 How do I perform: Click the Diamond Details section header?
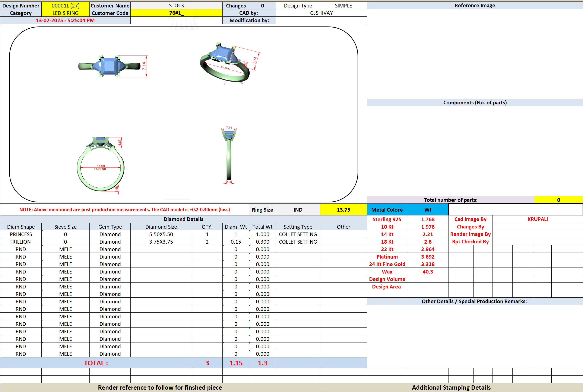click(183, 219)
